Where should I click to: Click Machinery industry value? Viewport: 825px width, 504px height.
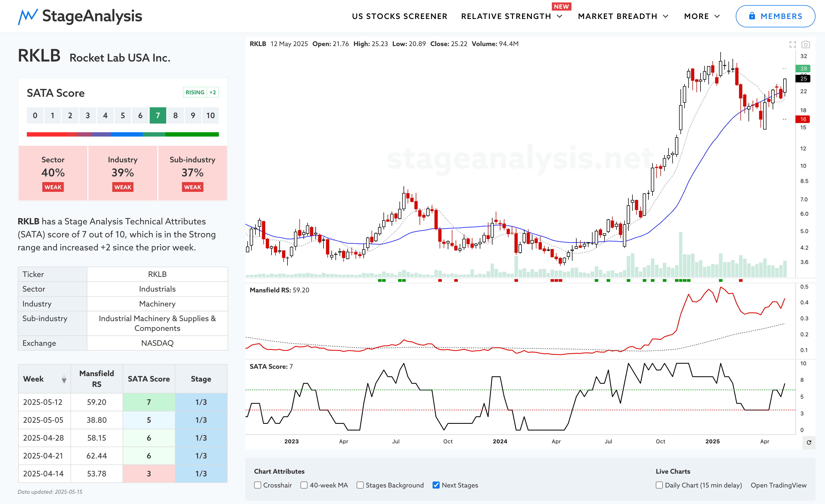click(157, 304)
